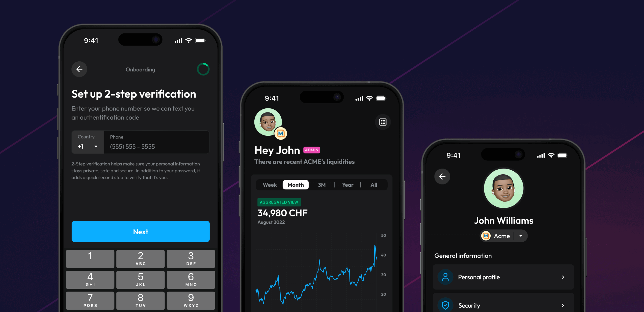Tap the onboarding progress indicator icon
This screenshot has height=312, width=644.
202,69
